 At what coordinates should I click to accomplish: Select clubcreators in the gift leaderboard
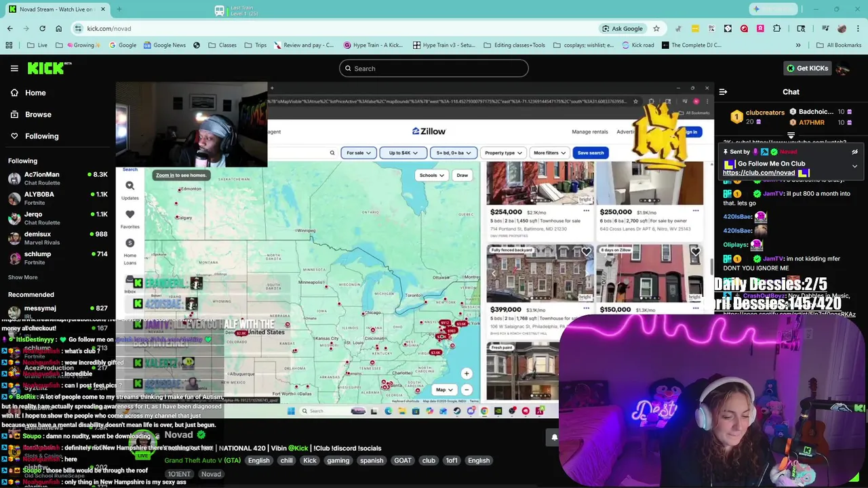click(765, 113)
